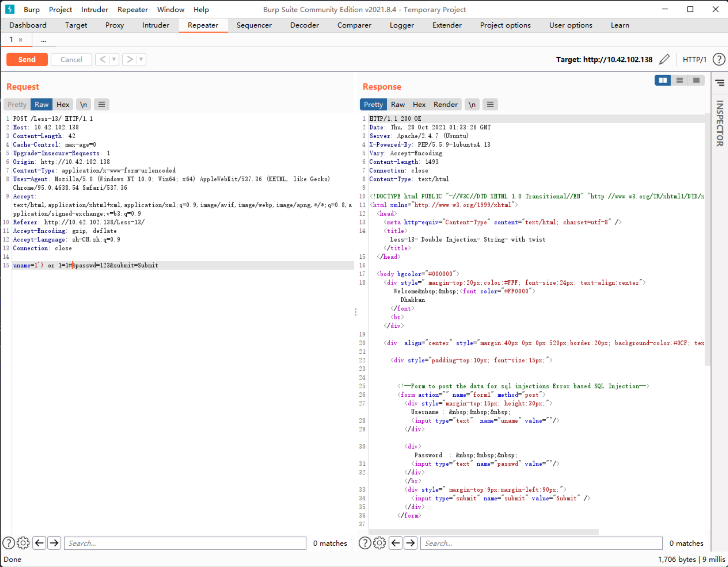Open response message options menu
Image resolution: width=728 pixels, height=567 pixels.
(490, 105)
